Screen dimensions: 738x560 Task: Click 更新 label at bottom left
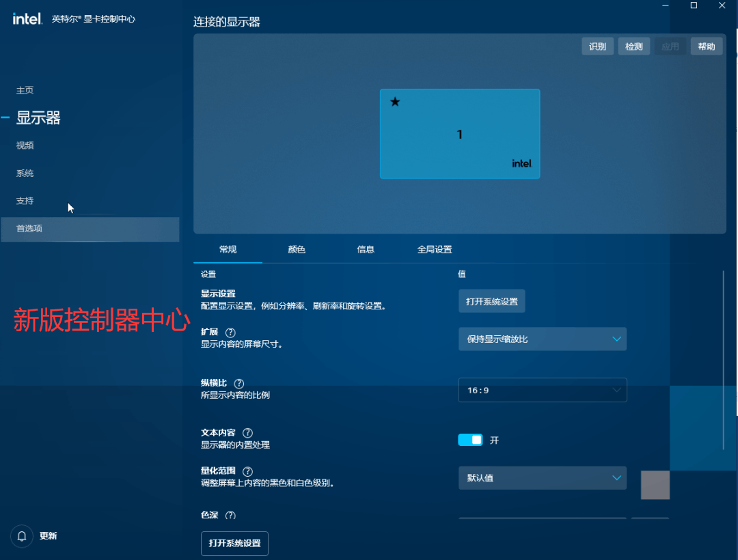point(48,536)
